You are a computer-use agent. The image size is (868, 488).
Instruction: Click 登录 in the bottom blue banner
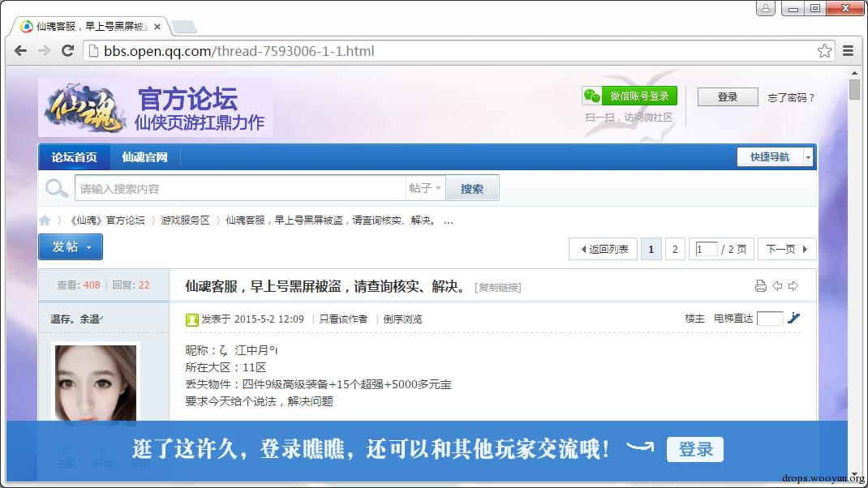click(695, 449)
